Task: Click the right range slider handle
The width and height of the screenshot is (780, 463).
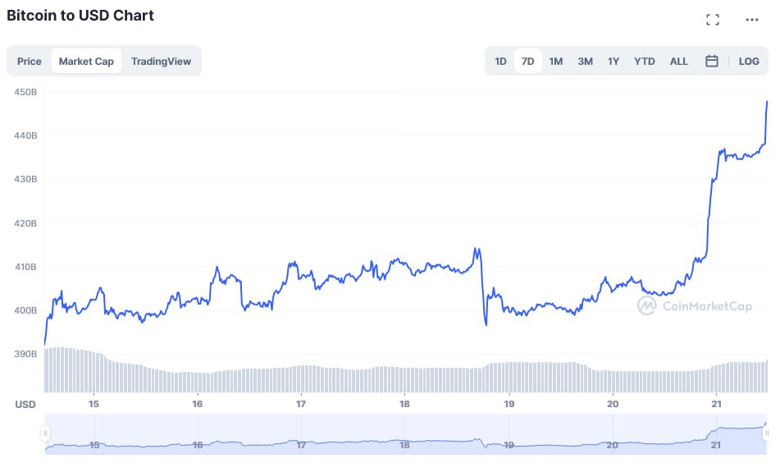Action: [x=767, y=433]
